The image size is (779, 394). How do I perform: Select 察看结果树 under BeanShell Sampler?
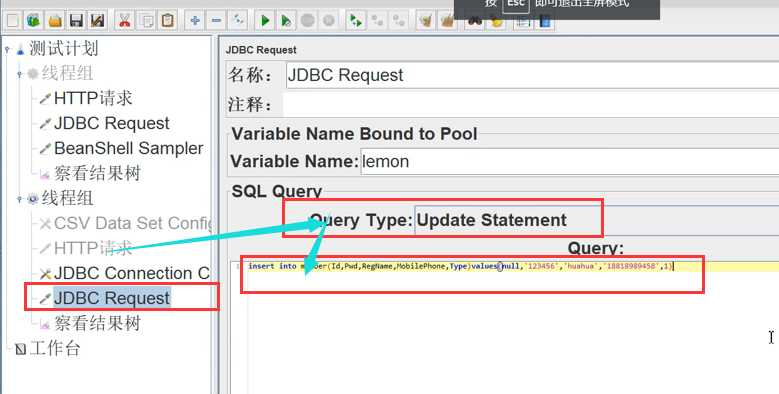(97, 173)
